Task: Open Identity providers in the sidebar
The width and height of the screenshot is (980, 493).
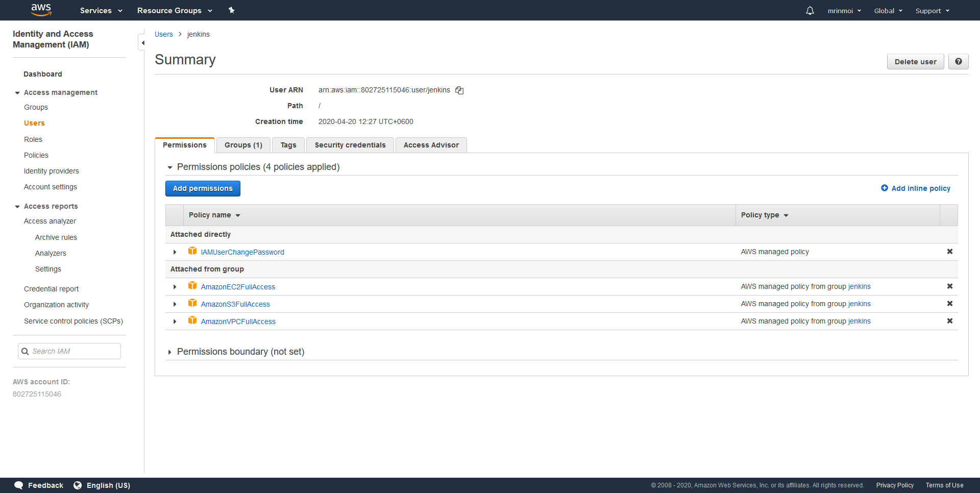Action: (x=52, y=171)
